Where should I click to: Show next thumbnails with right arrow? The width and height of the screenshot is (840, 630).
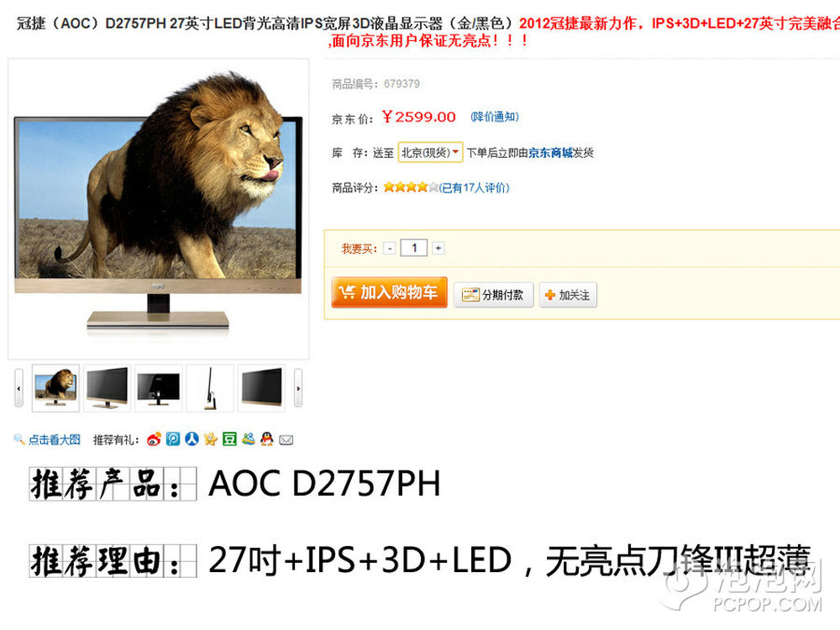[x=298, y=388]
